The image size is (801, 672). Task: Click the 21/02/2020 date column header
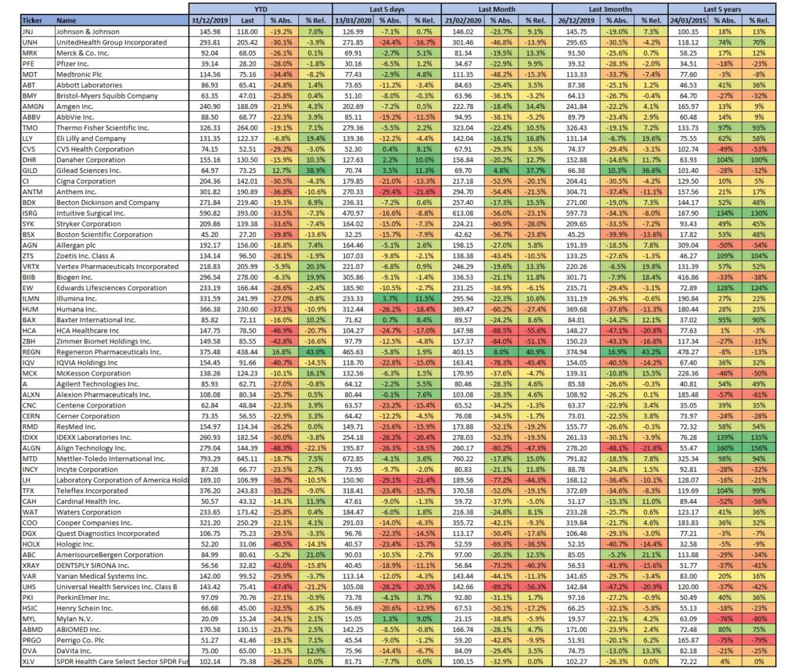(x=463, y=20)
